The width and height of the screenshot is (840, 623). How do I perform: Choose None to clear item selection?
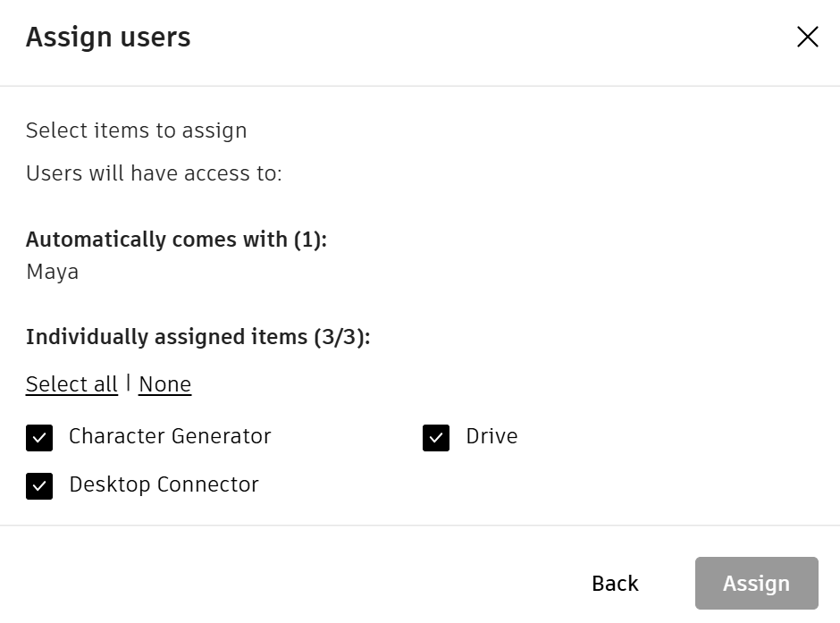point(164,384)
